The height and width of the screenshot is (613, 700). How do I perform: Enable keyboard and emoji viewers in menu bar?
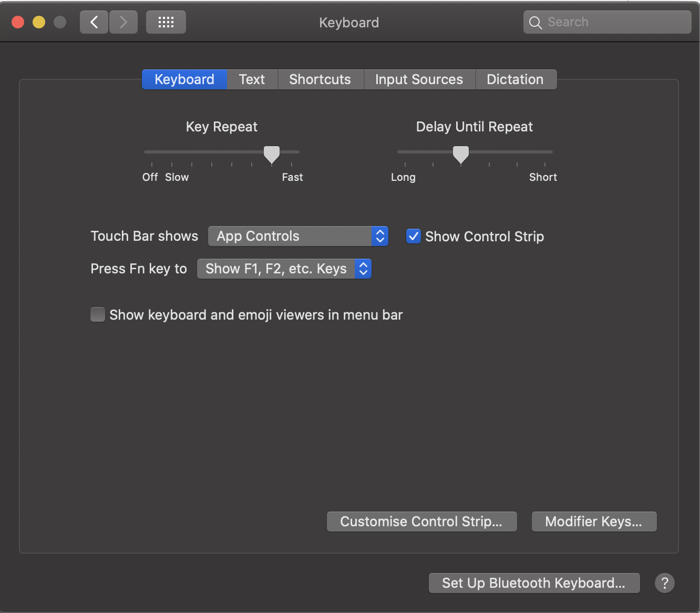point(98,314)
